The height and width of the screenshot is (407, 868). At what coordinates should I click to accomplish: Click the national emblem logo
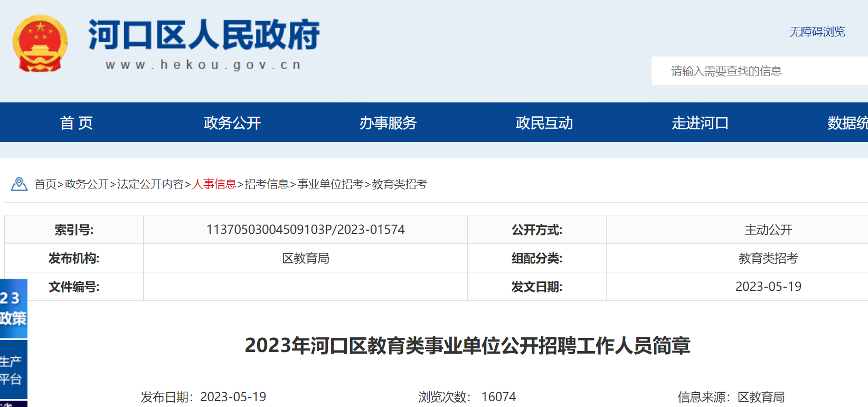click(x=40, y=43)
